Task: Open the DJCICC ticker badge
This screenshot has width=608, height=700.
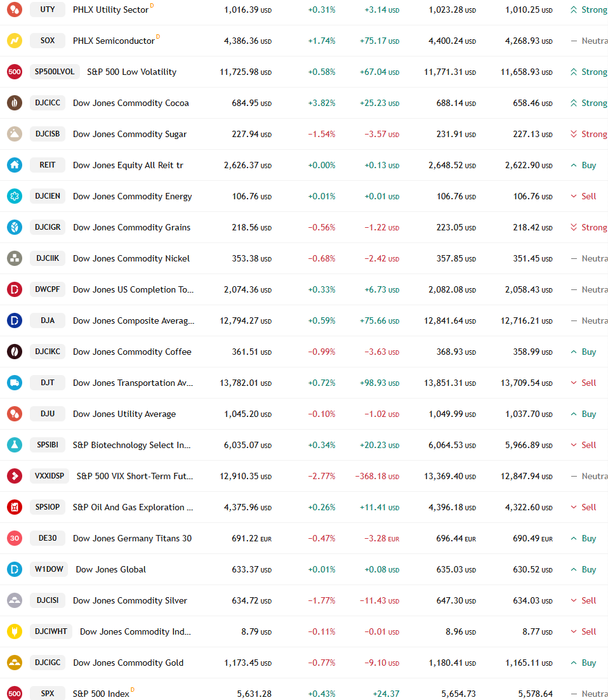Action: 48,103
